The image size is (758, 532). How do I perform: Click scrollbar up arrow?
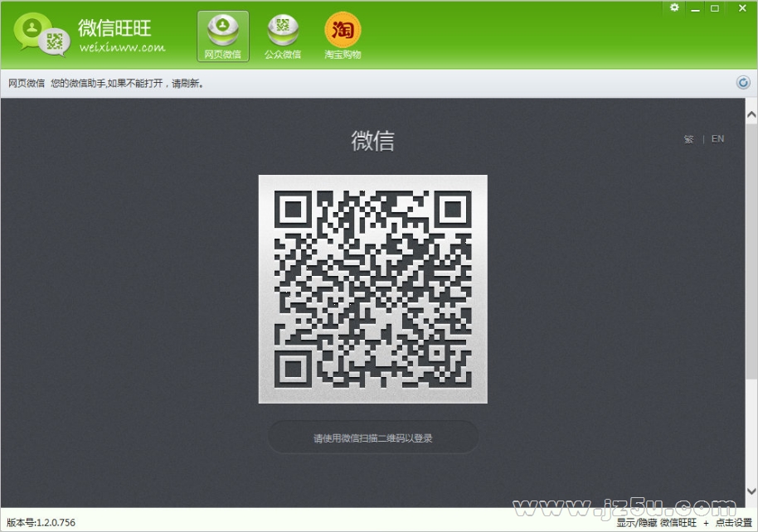(x=751, y=115)
